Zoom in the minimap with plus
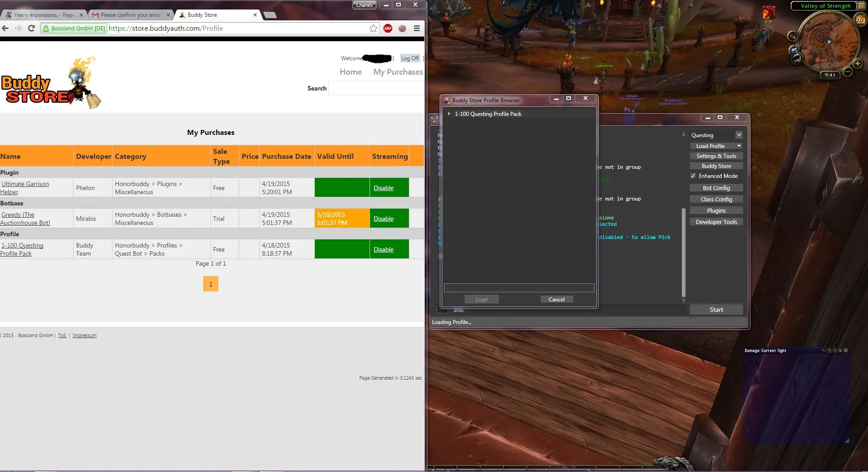Image resolution: width=868 pixels, height=472 pixels. click(x=857, y=63)
